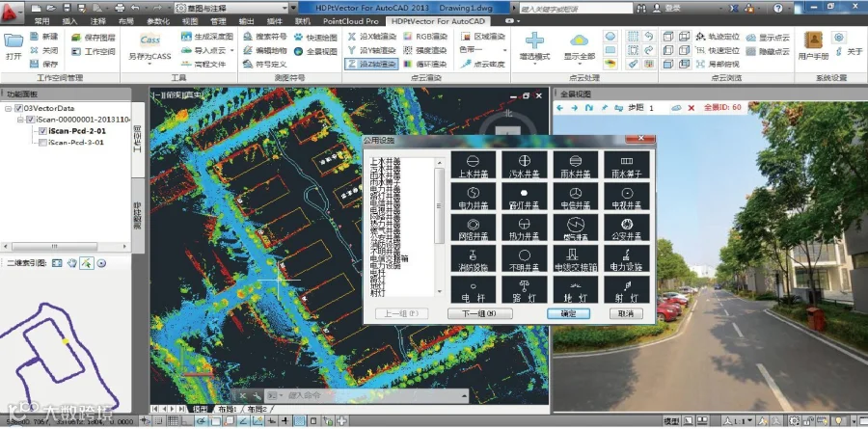
Task: Click the 增选模式 tool icon
Action: point(534,41)
